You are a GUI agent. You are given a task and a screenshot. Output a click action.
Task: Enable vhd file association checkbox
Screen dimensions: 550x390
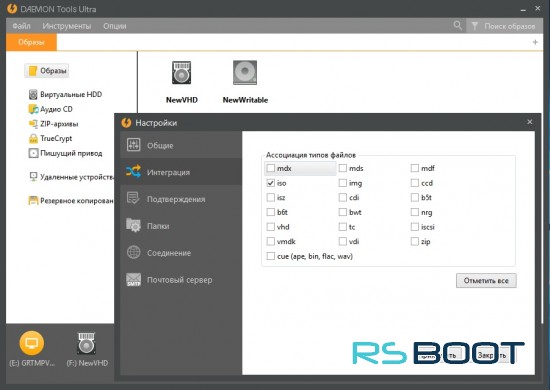(270, 227)
